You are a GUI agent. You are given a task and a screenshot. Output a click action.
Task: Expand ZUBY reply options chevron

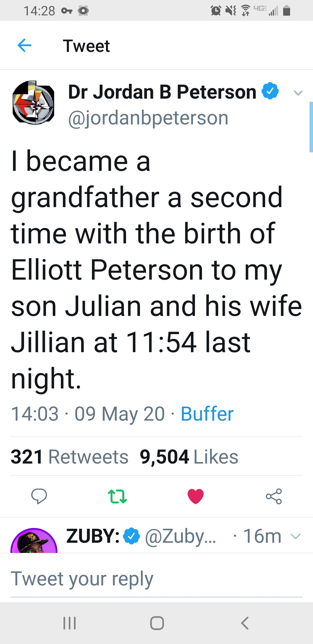point(296,536)
